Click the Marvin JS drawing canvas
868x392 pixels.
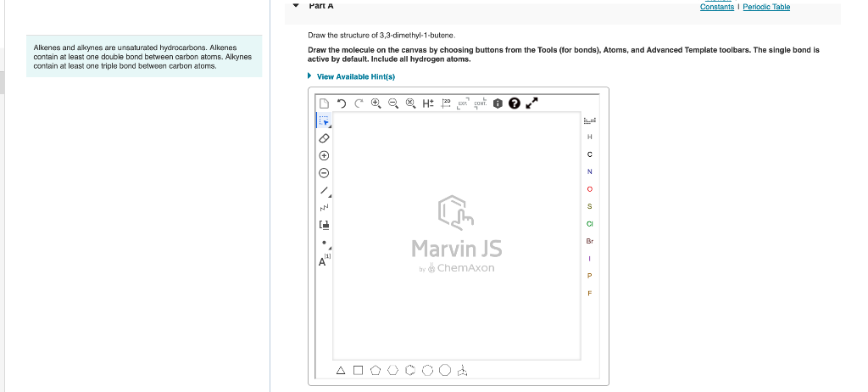(457, 236)
